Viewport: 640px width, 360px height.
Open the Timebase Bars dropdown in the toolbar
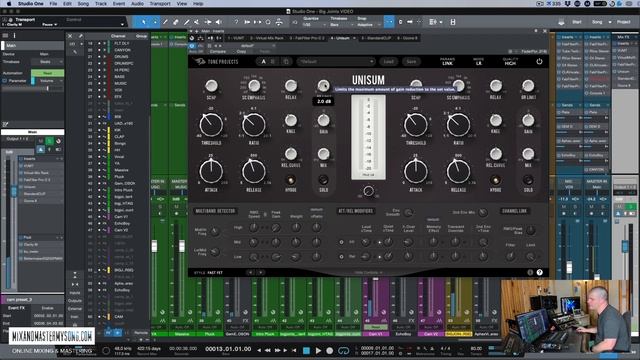341,25
